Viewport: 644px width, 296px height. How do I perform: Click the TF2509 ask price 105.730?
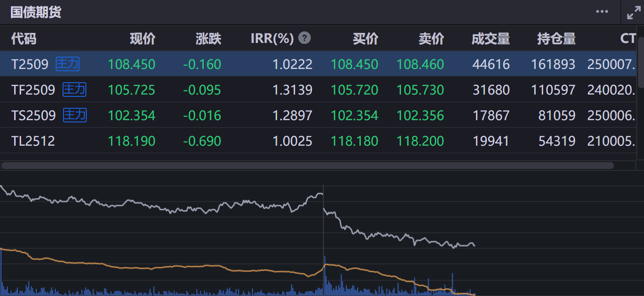(x=420, y=90)
